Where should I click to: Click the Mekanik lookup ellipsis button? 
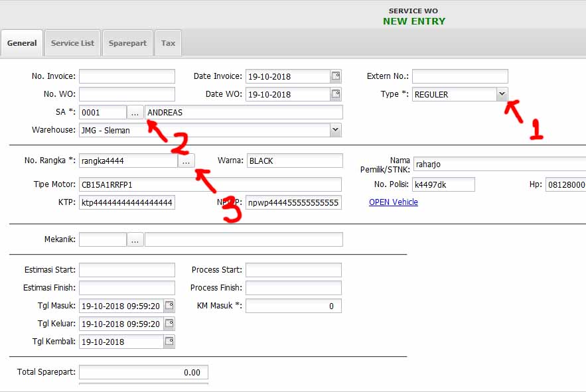135,240
